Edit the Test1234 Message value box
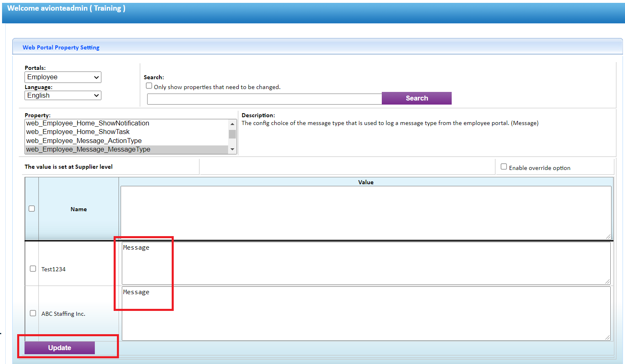 366,263
